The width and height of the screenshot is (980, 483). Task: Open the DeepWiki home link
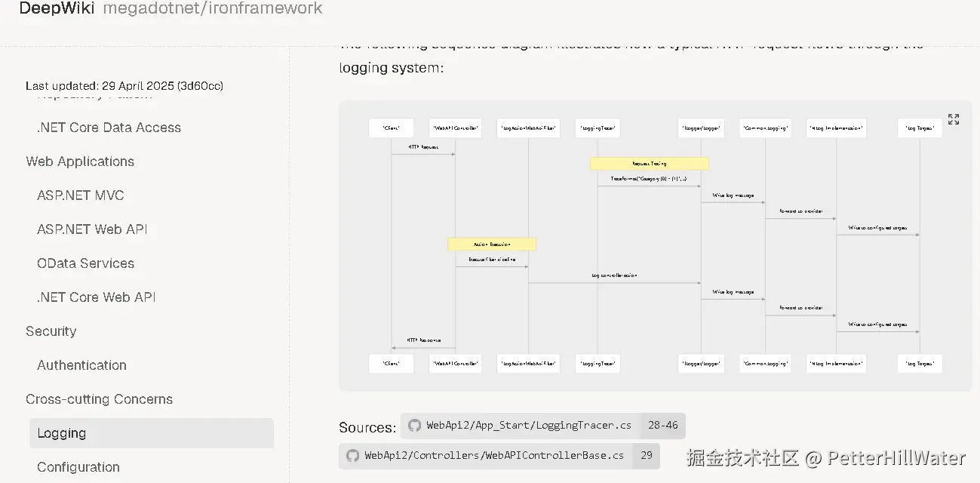[57, 9]
